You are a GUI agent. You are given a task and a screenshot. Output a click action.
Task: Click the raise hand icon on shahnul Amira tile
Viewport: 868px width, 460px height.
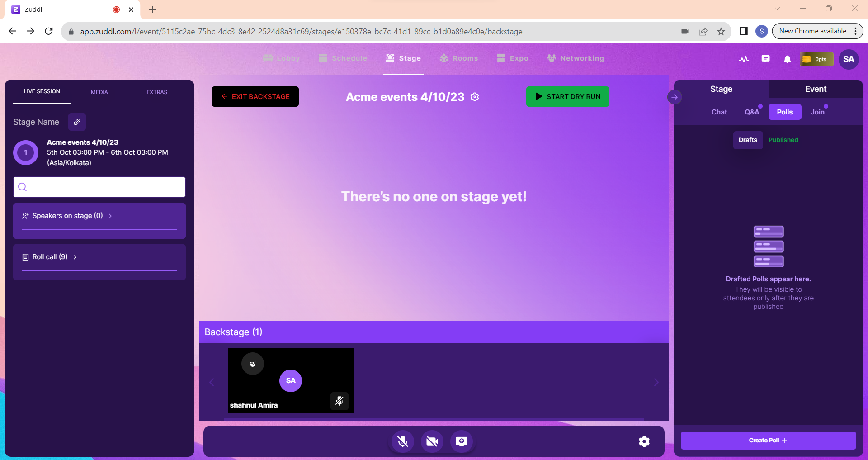click(x=253, y=364)
